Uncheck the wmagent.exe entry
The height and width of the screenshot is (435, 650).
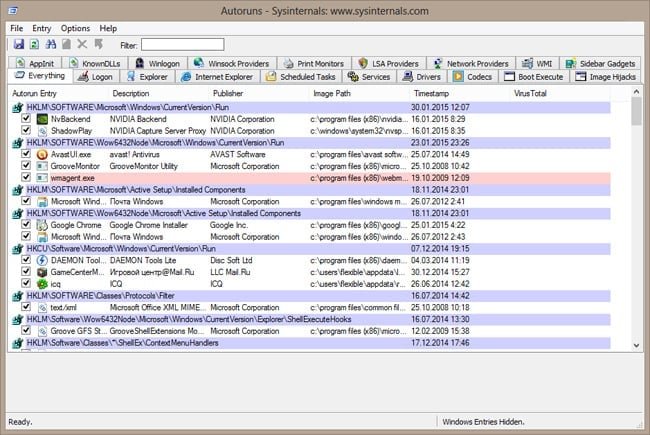pyautogui.click(x=26, y=177)
